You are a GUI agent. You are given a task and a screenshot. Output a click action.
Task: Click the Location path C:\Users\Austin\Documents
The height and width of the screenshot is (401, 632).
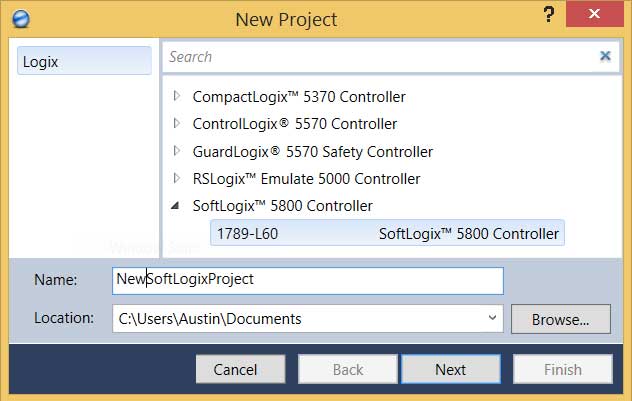210,319
